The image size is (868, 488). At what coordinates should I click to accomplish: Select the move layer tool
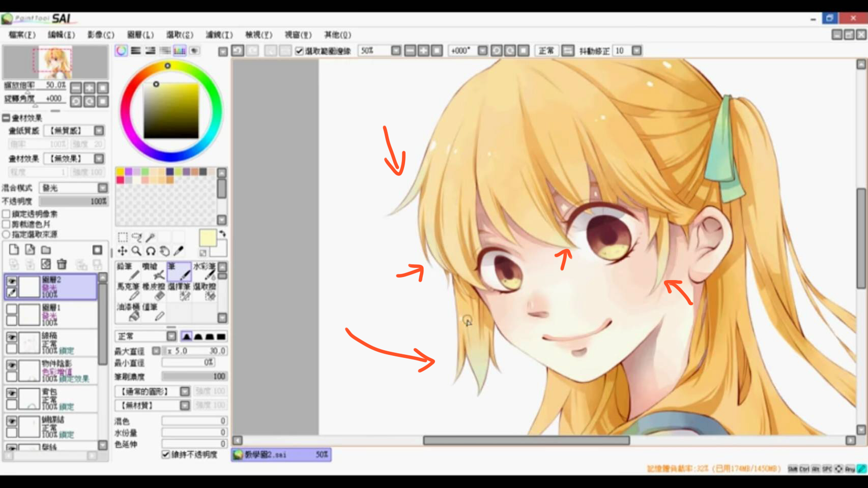click(x=123, y=251)
